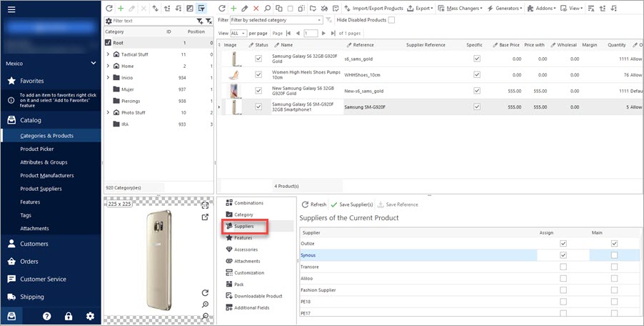
Task: Delete the selected product with red X
Action: point(256,9)
